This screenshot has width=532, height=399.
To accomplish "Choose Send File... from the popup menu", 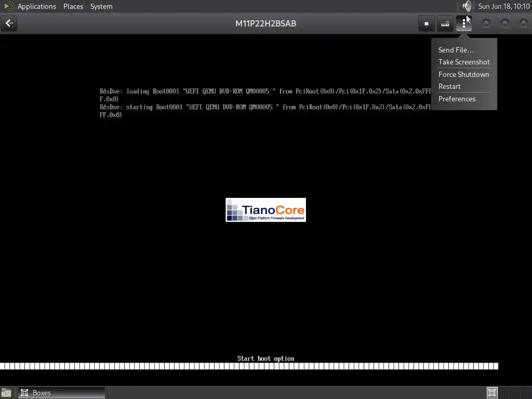I will [x=456, y=50].
